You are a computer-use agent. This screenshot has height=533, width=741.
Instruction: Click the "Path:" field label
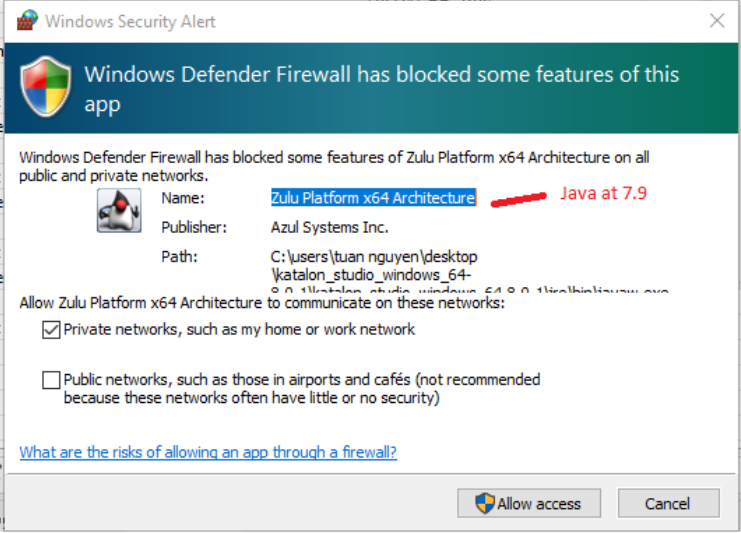[x=179, y=257]
